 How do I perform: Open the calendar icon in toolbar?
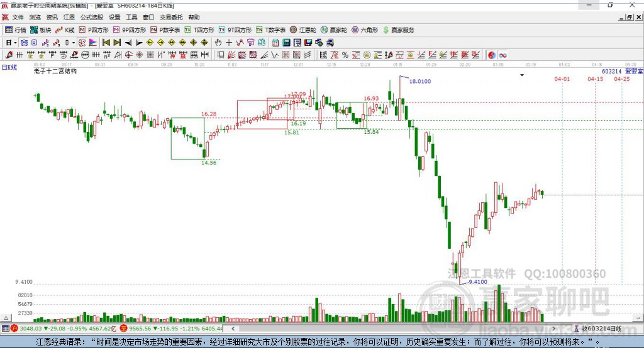[275, 43]
